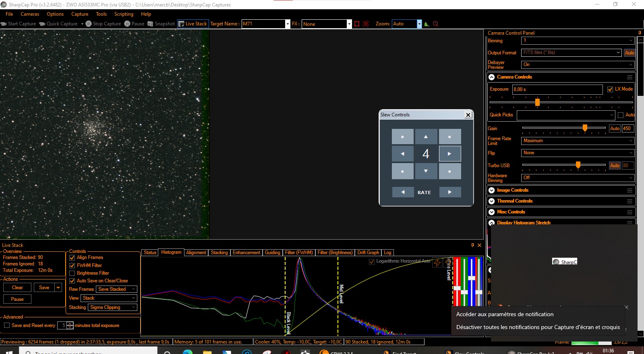Take a Snapshot from the toolbar
644x354 pixels.
[161, 24]
